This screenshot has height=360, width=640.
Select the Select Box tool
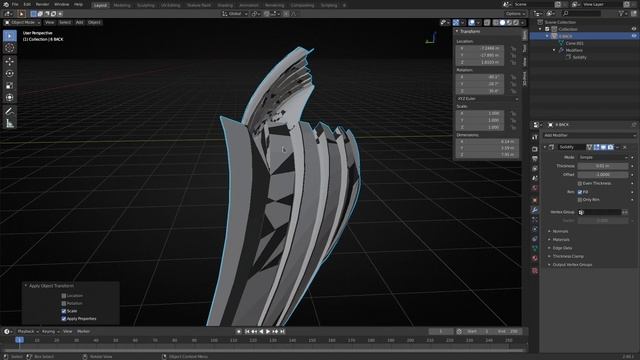(10, 36)
